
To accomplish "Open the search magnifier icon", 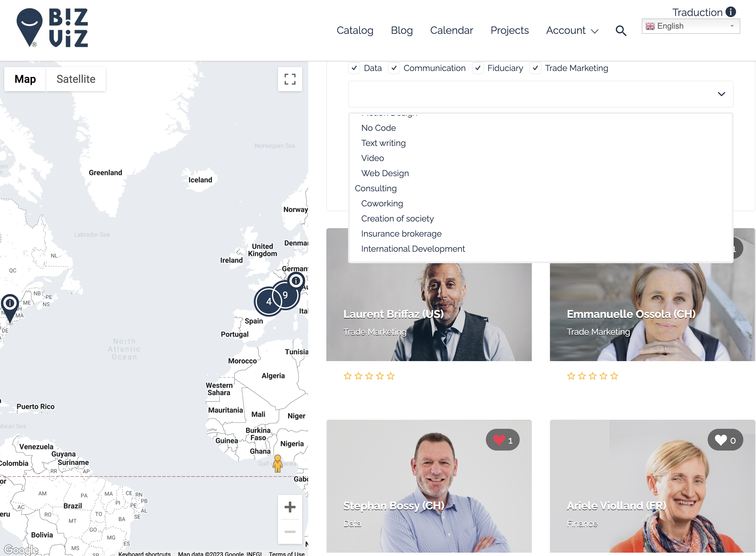I will coord(621,31).
